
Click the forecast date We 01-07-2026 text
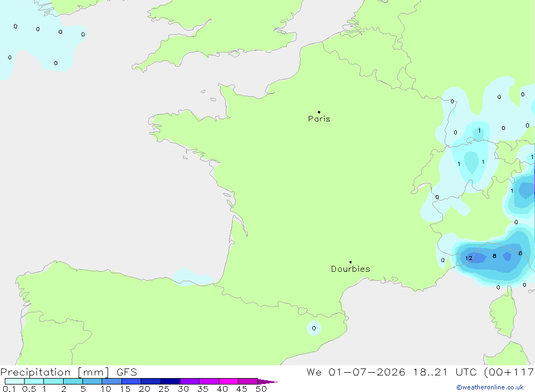[356, 372]
